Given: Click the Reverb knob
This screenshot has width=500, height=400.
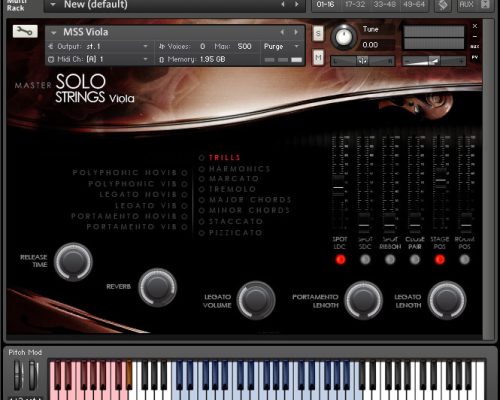Looking at the screenshot, I should (157, 287).
